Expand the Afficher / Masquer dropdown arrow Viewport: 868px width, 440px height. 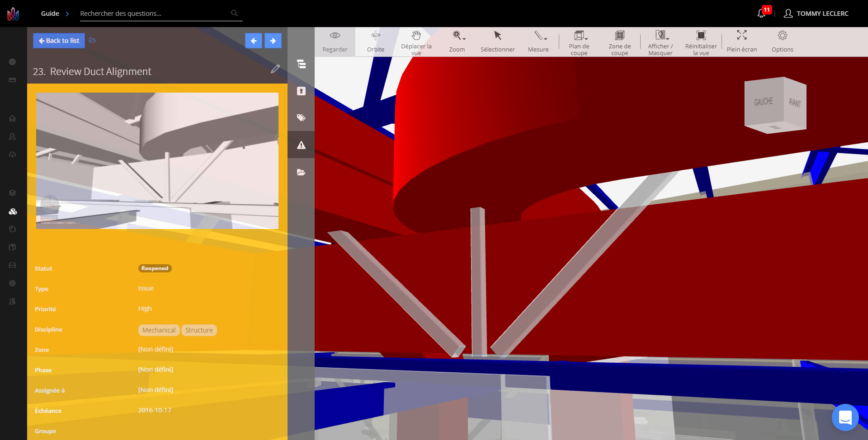668,39
